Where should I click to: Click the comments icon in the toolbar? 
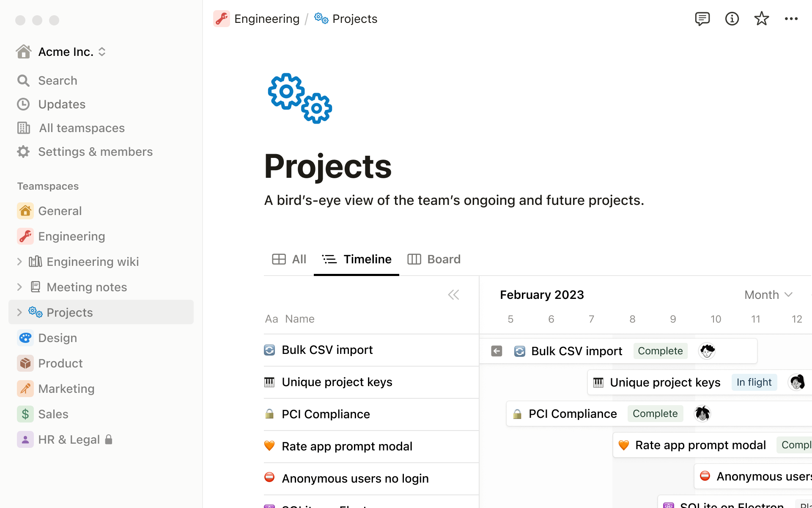tap(702, 19)
